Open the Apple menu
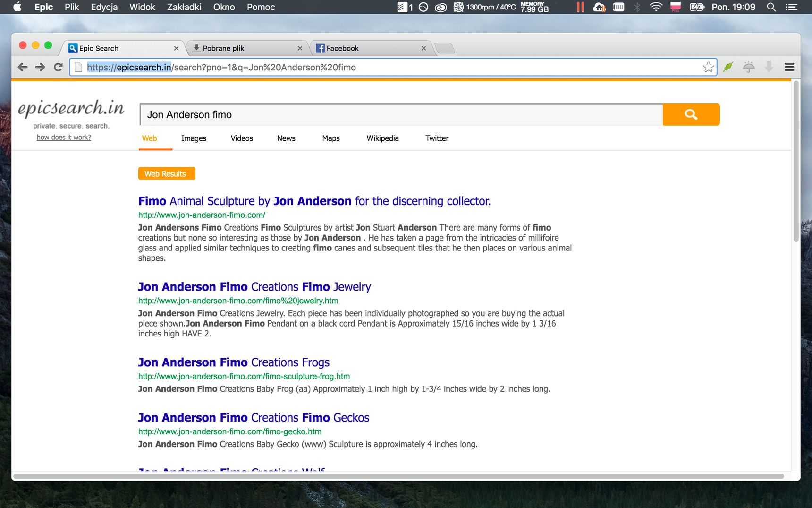Viewport: 812px width, 508px height. [17, 7]
